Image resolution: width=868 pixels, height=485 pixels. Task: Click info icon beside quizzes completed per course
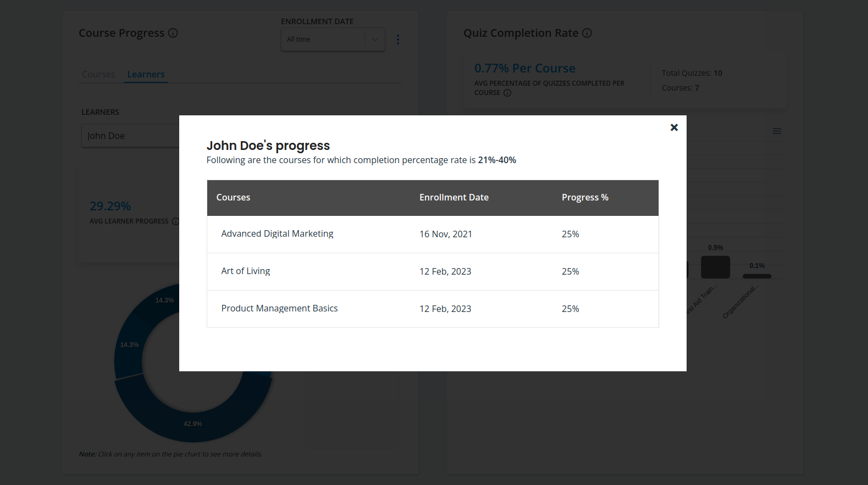coord(507,93)
